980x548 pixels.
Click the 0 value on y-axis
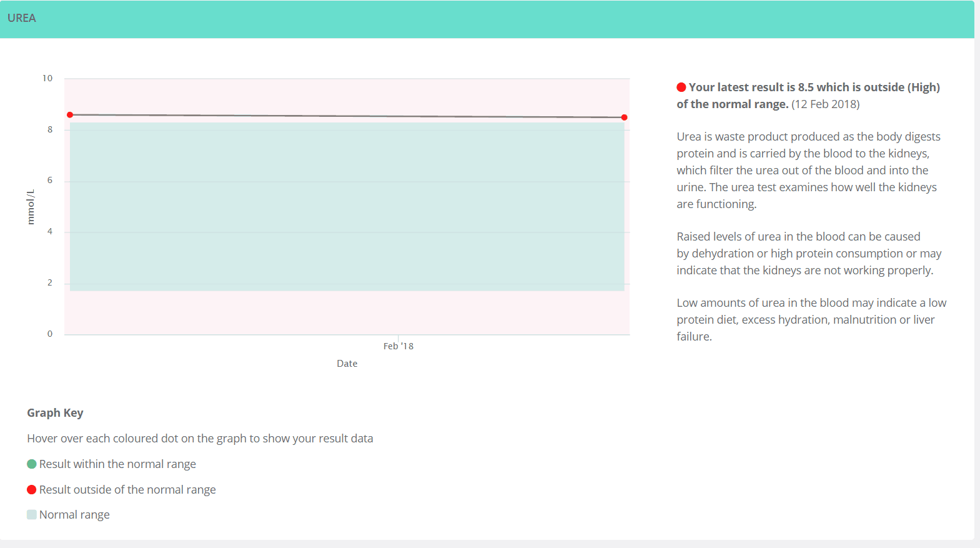50,334
